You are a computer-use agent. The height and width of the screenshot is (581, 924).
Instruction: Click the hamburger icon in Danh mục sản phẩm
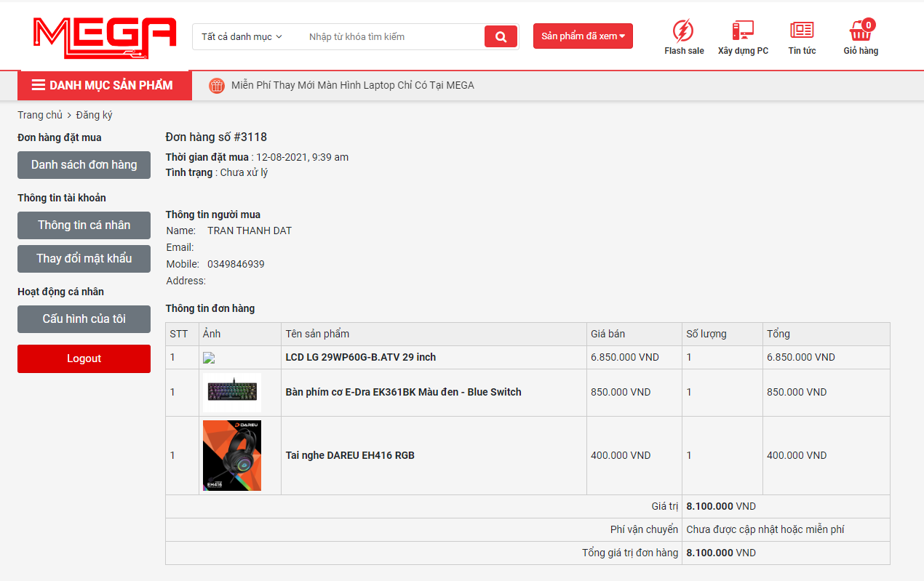[x=39, y=86]
